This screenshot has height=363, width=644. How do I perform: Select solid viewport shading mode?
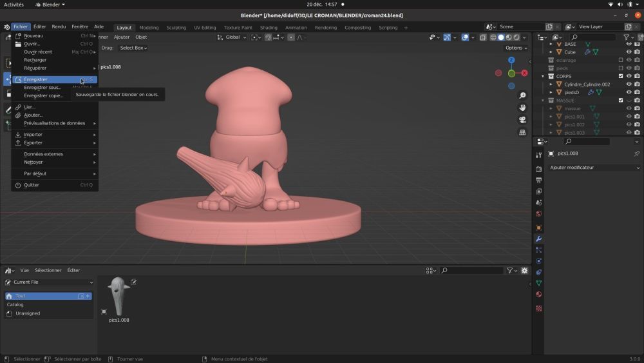pyautogui.click(x=501, y=37)
